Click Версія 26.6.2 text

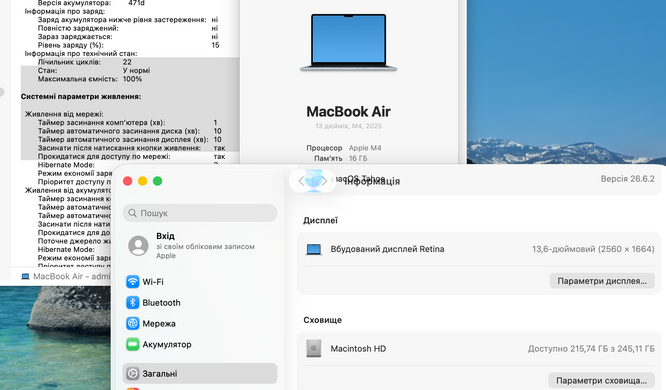(x=627, y=179)
